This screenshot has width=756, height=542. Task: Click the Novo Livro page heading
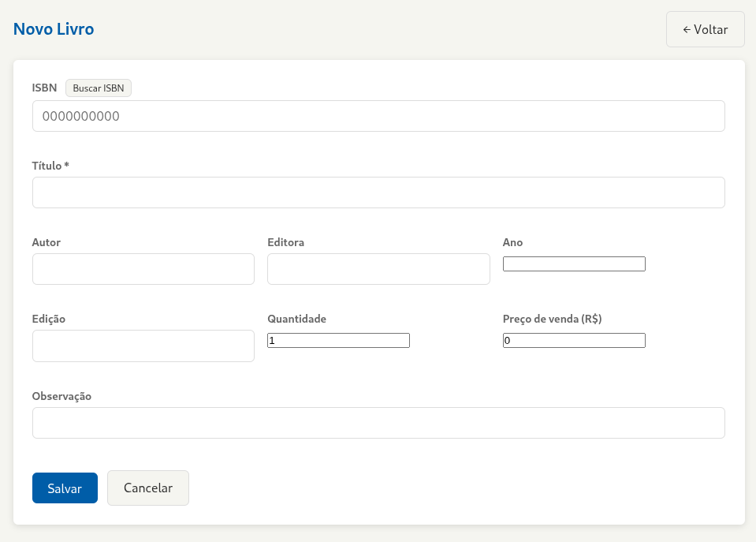coord(54,29)
